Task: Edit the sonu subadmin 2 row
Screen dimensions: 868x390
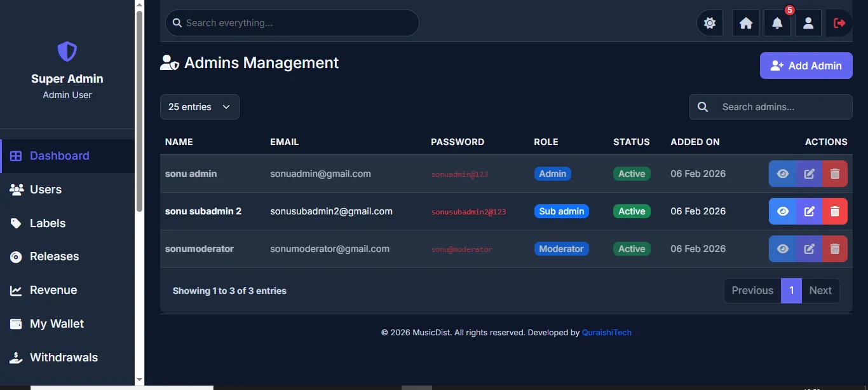Action: 810,211
